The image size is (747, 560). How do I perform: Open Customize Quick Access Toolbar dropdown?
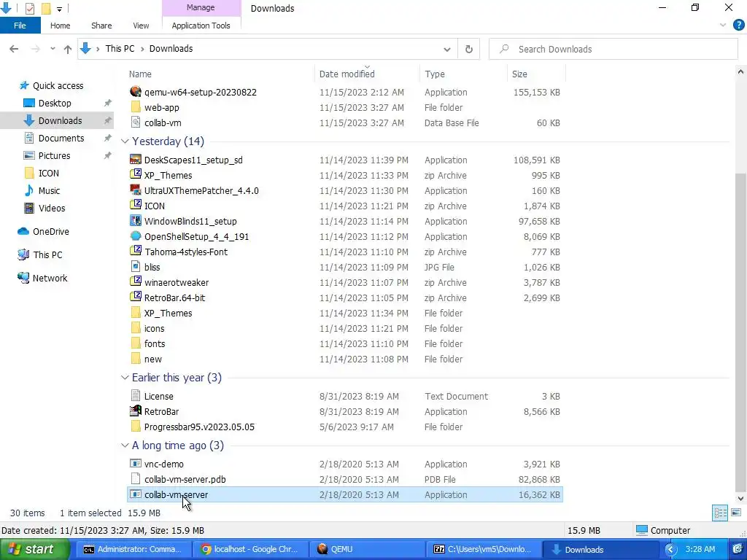click(x=59, y=9)
